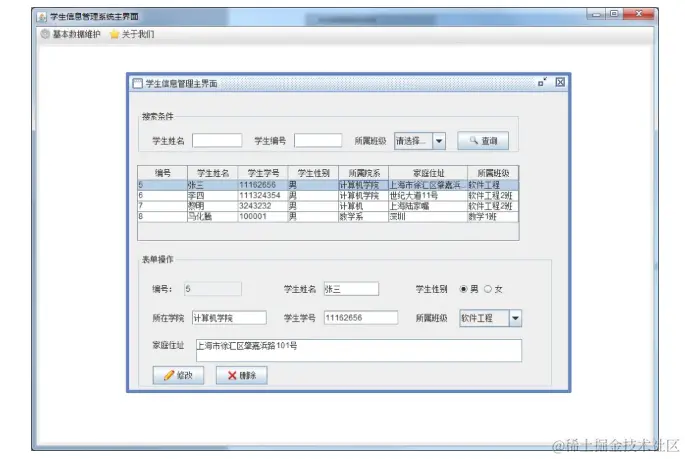
Task: Click the 学生性别 column header
Action: click(x=313, y=173)
